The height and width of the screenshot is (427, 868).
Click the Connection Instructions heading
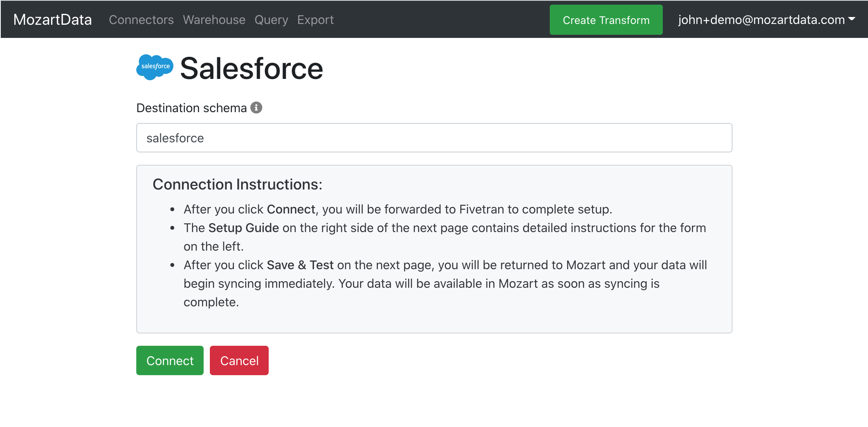[x=237, y=184]
